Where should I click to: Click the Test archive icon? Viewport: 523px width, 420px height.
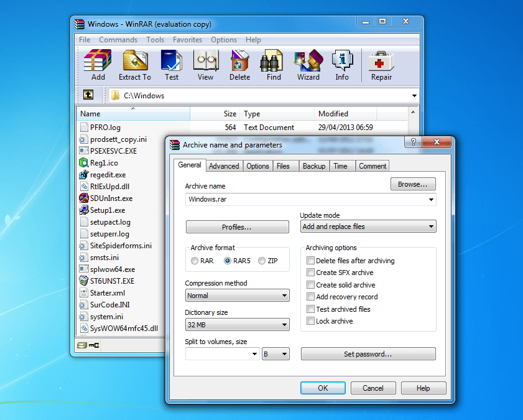[170, 62]
